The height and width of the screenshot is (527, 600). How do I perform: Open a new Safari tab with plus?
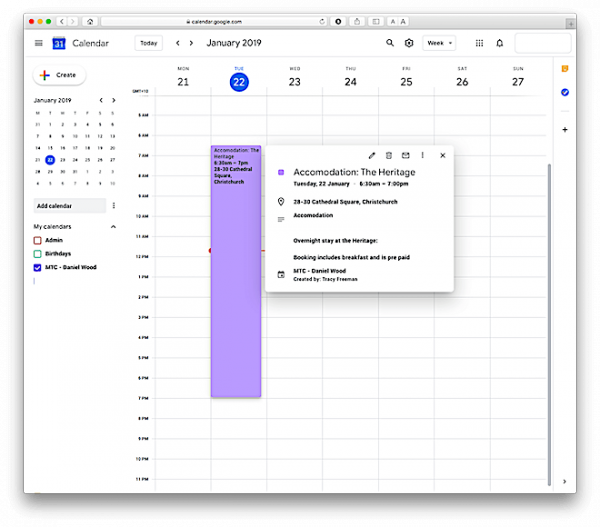click(x=571, y=24)
